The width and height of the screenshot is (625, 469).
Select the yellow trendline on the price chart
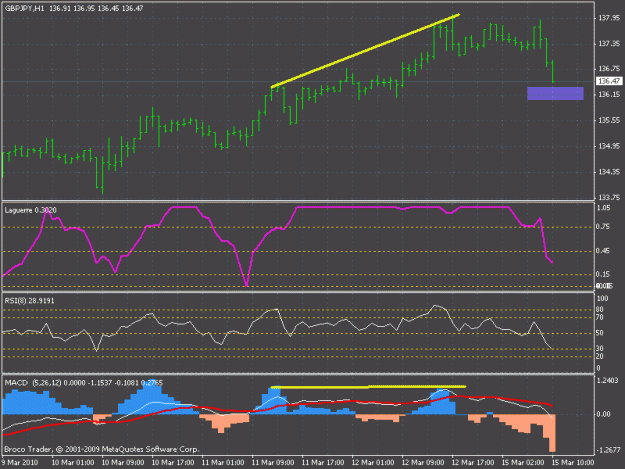tap(365, 51)
